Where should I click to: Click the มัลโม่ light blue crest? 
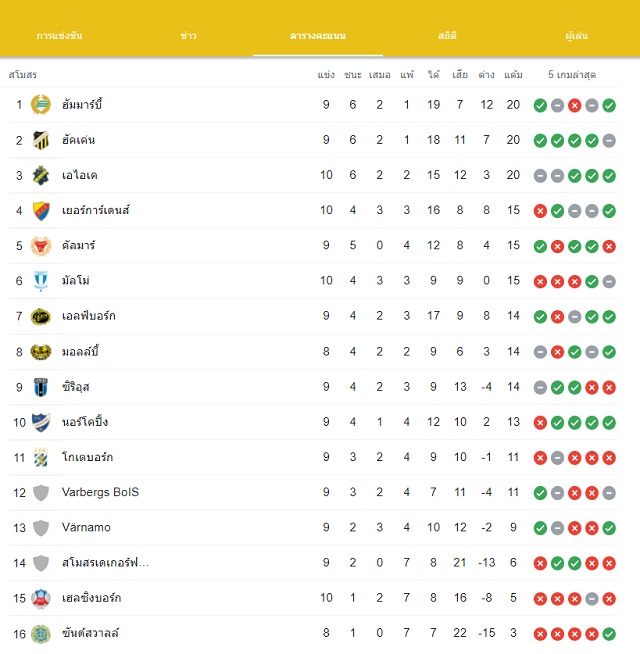(x=41, y=281)
